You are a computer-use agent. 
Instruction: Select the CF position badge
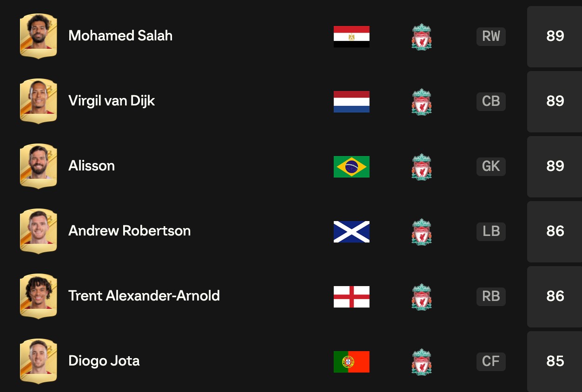491,361
